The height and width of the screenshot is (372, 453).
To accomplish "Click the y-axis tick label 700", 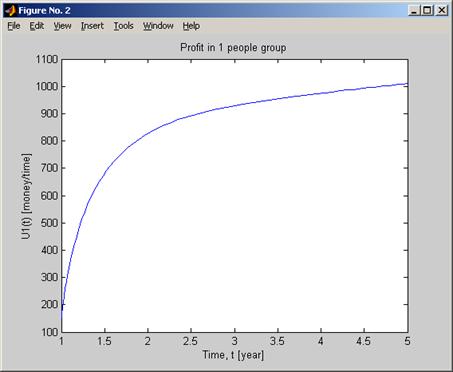I will click(49, 168).
